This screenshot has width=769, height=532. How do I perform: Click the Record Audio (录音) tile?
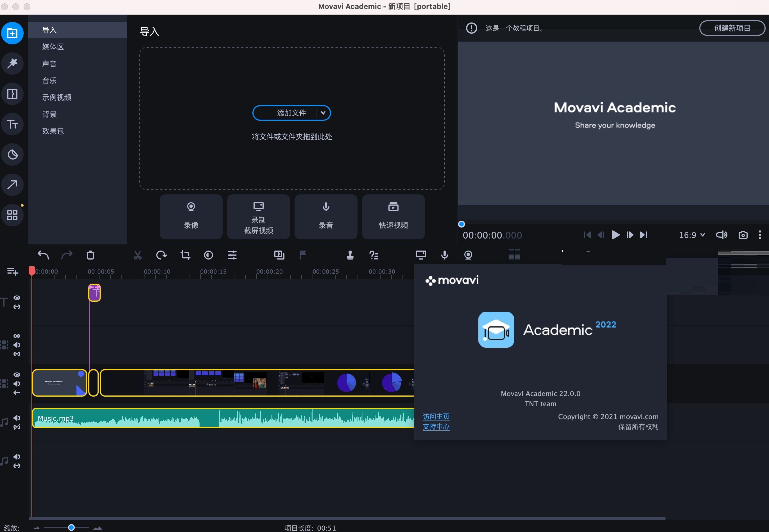[326, 217]
